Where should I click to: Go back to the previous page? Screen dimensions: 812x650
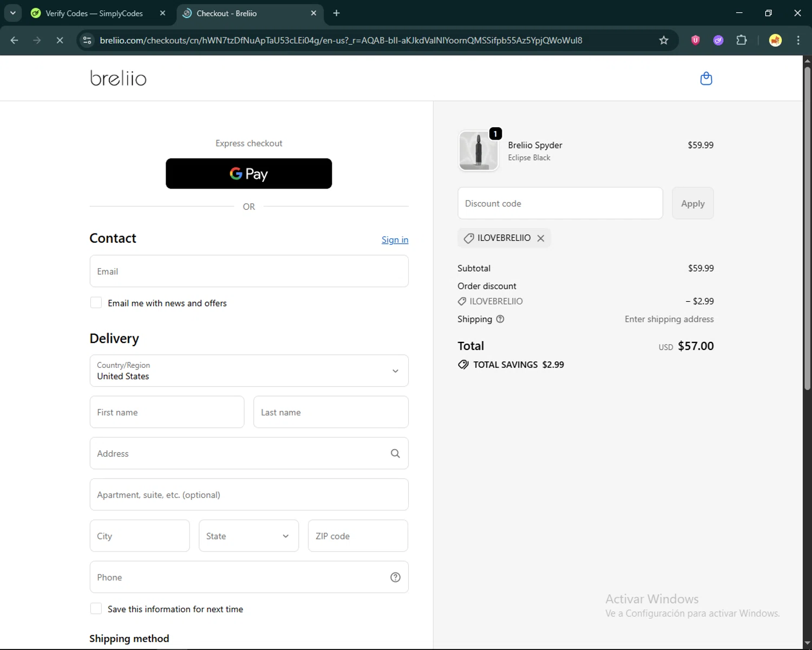click(x=15, y=40)
